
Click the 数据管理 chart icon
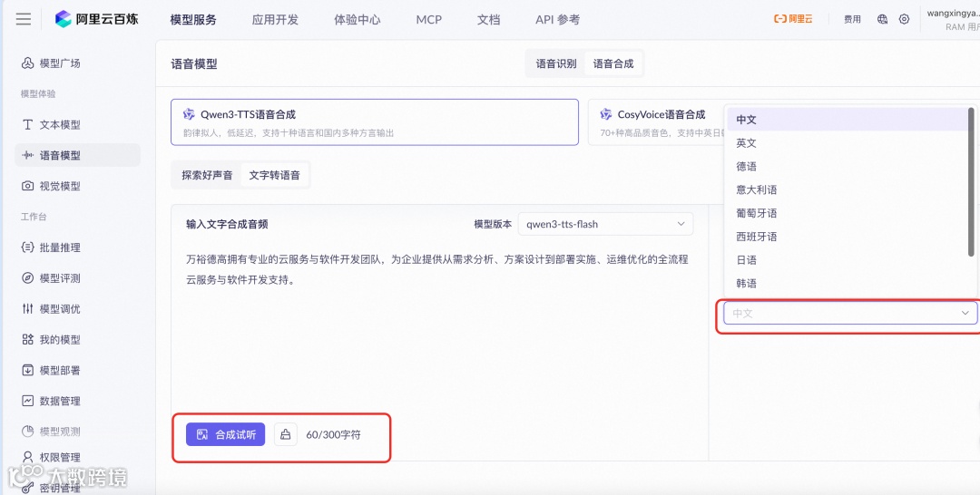click(27, 401)
